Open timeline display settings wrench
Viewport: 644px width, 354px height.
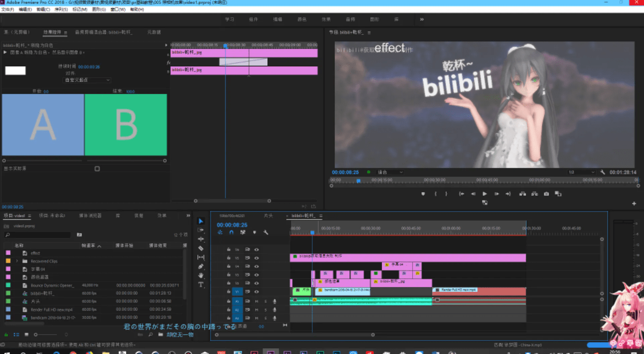(266, 232)
